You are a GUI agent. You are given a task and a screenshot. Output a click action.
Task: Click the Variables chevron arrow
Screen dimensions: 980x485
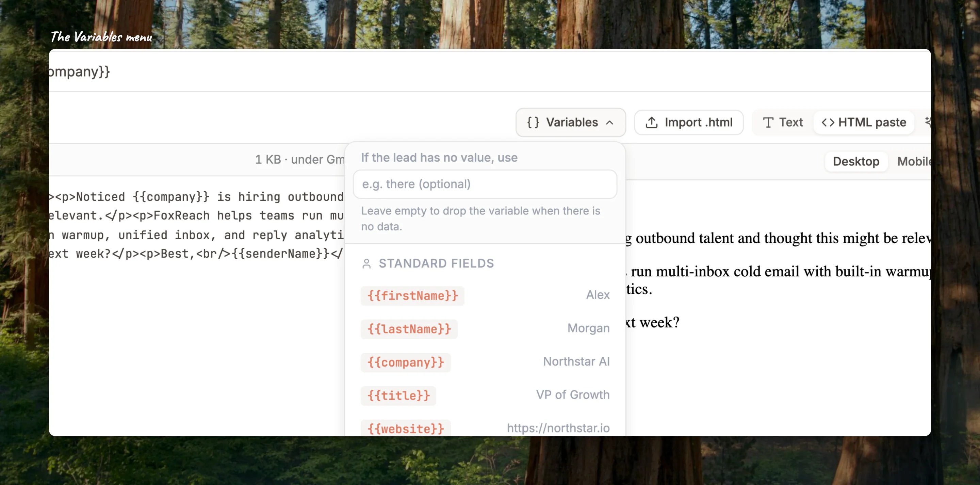[x=609, y=123]
